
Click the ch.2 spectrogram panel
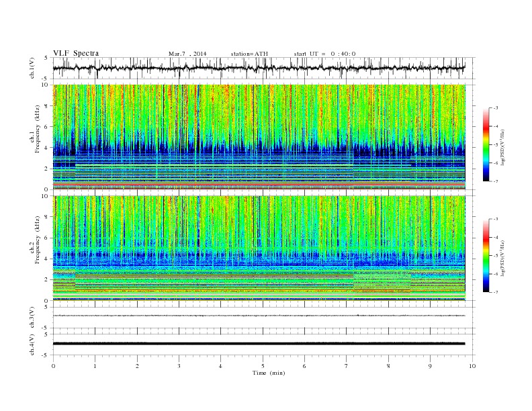pyautogui.click(x=259, y=248)
